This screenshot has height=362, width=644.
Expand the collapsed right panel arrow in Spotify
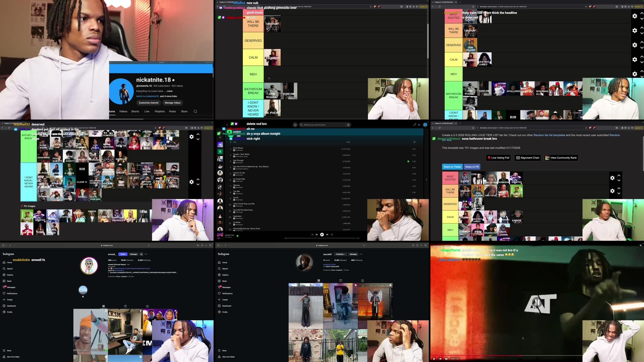(x=426, y=179)
